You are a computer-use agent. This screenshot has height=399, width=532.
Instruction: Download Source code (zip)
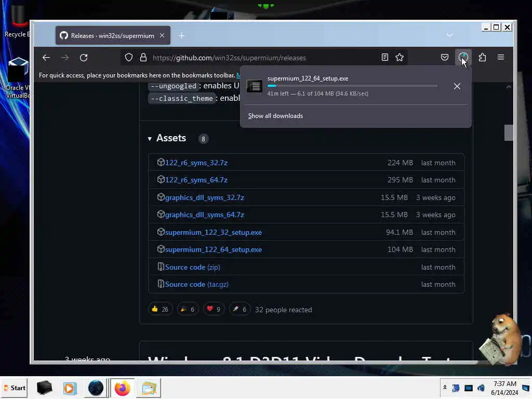pyautogui.click(x=192, y=268)
